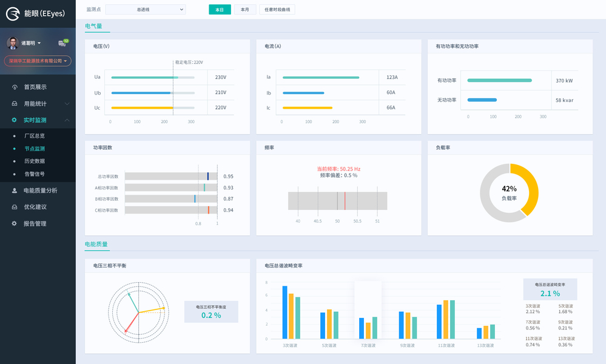Click the 用能统计 sidebar icon

tap(15, 104)
